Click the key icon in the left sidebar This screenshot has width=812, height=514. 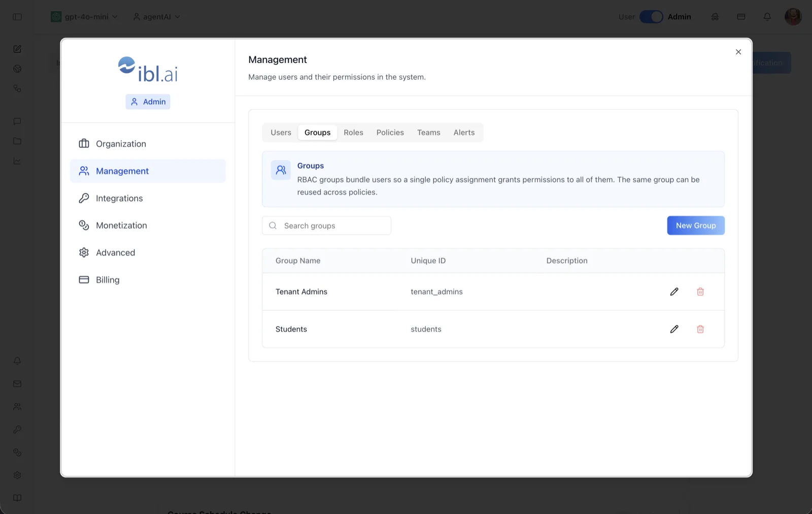(17, 430)
